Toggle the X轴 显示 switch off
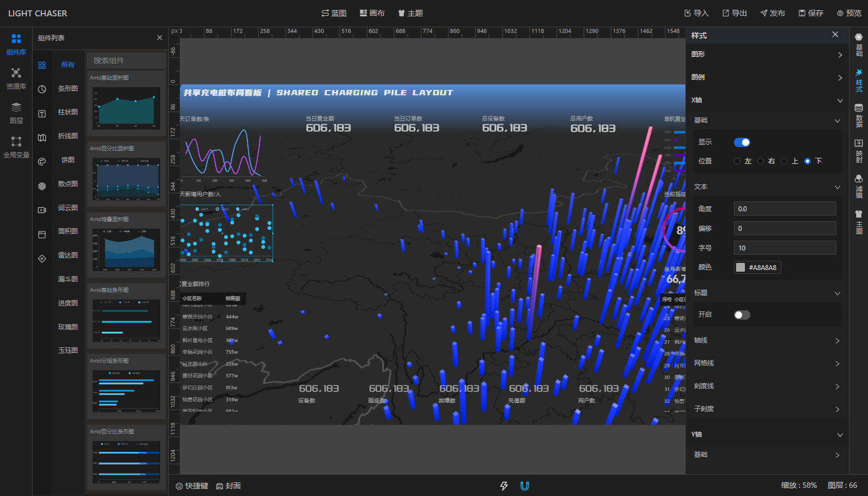868x496 pixels. coord(742,142)
